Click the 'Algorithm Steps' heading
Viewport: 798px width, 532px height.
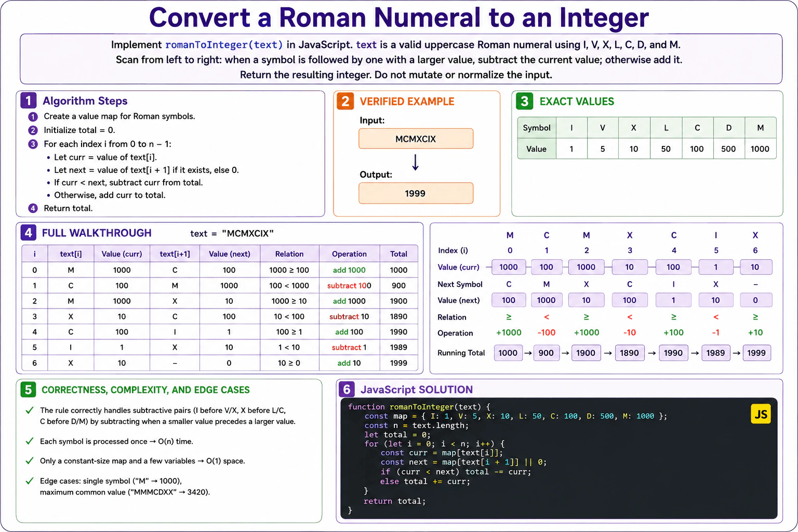pyautogui.click(x=85, y=101)
